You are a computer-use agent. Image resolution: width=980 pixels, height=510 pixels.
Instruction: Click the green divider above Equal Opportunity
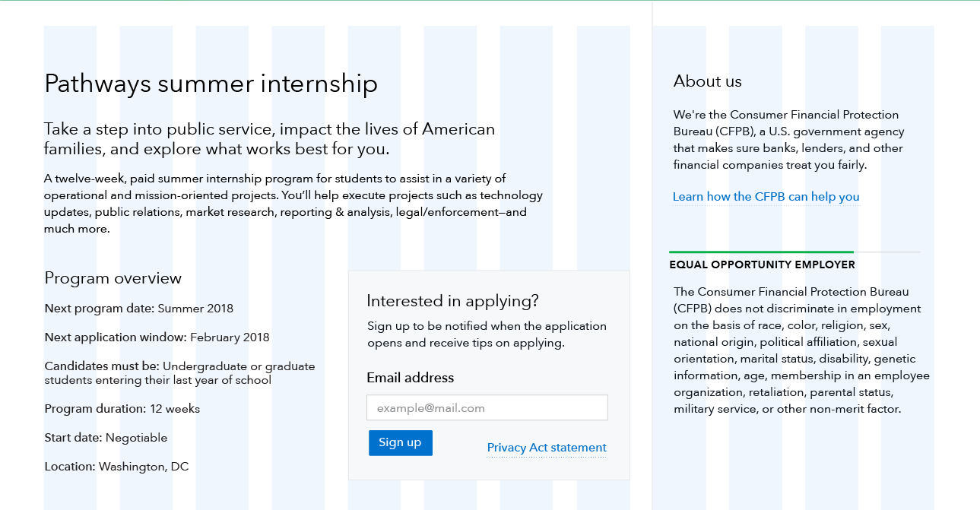pyautogui.click(x=761, y=252)
